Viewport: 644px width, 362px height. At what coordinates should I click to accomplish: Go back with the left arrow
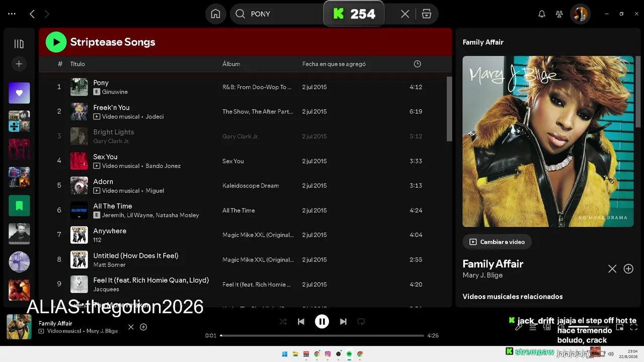tap(32, 14)
